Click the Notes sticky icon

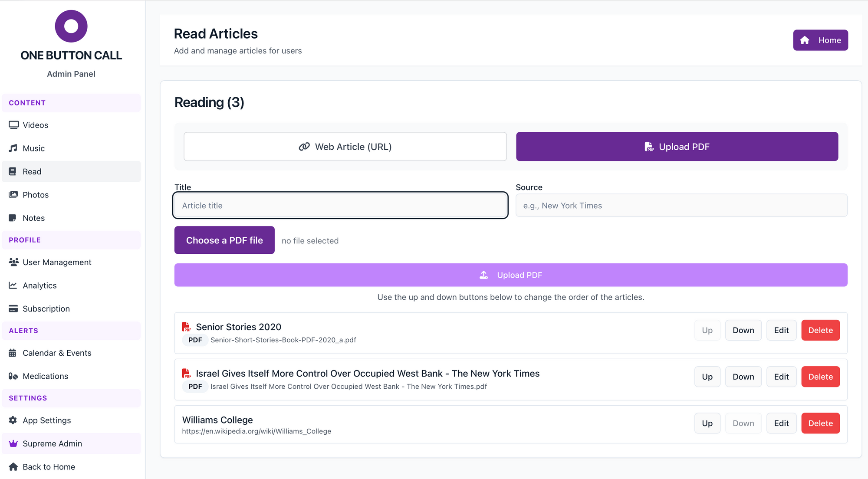(x=13, y=218)
